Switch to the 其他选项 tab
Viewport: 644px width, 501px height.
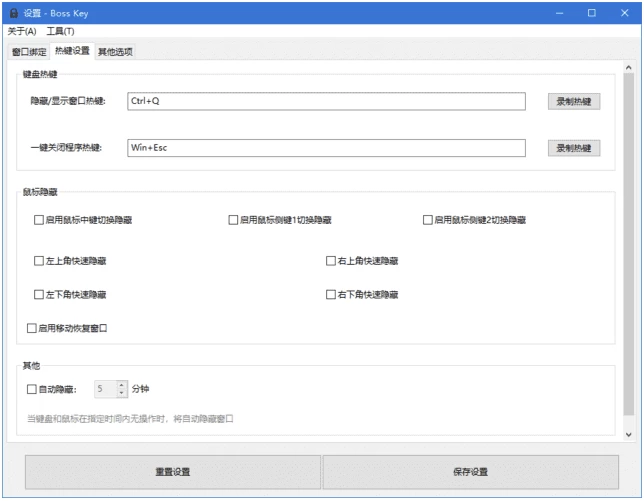coord(115,51)
